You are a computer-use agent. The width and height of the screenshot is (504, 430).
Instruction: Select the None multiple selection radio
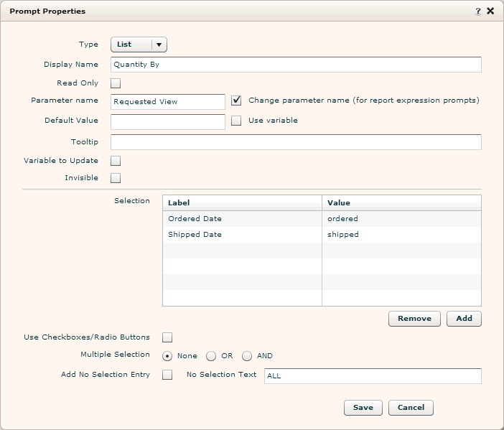pyautogui.click(x=167, y=356)
